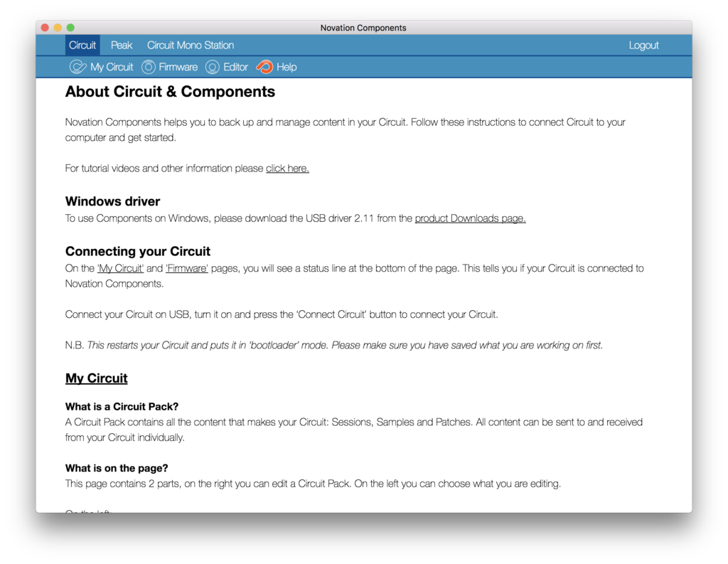Viewport: 728px width, 564px height.
Task: Open the My Circuit page label
Action: tap(112, 67)
